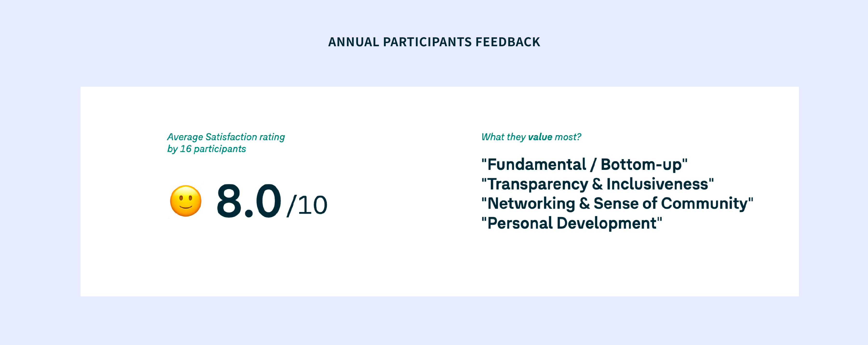This screenshot has height=345, width=868.
Task: Click the word "Transparency"
Action: 538,184
